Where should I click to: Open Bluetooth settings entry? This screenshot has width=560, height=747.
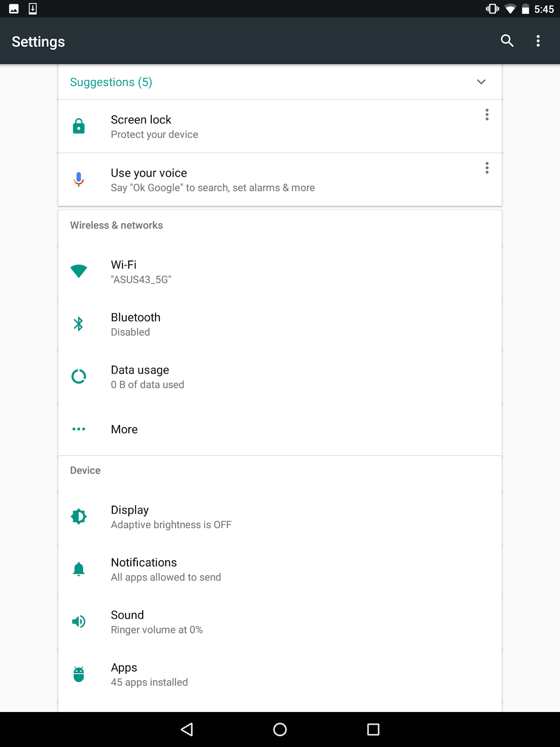136,324
